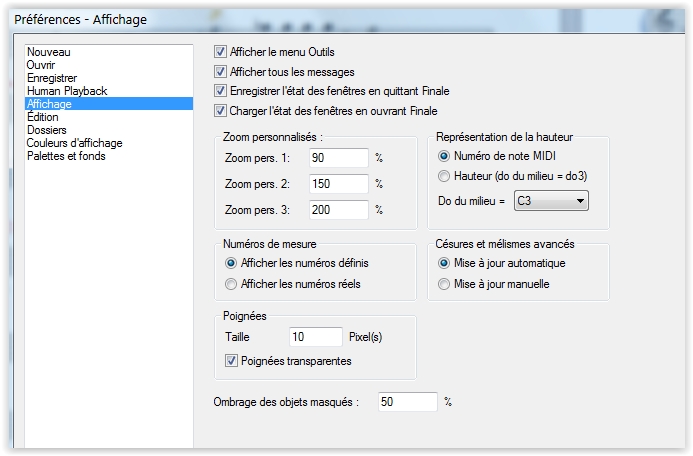Toggle Enregistrer l'état des fenêtres en quittant
This screenshot has height=456, width=693.
(221, 91)
